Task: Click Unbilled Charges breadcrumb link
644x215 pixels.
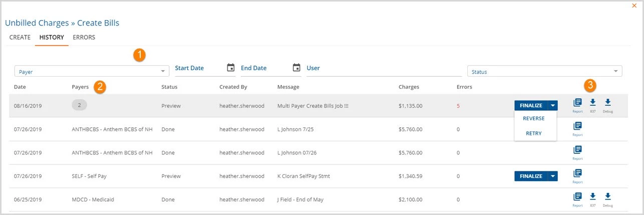Action: [37, 23]
